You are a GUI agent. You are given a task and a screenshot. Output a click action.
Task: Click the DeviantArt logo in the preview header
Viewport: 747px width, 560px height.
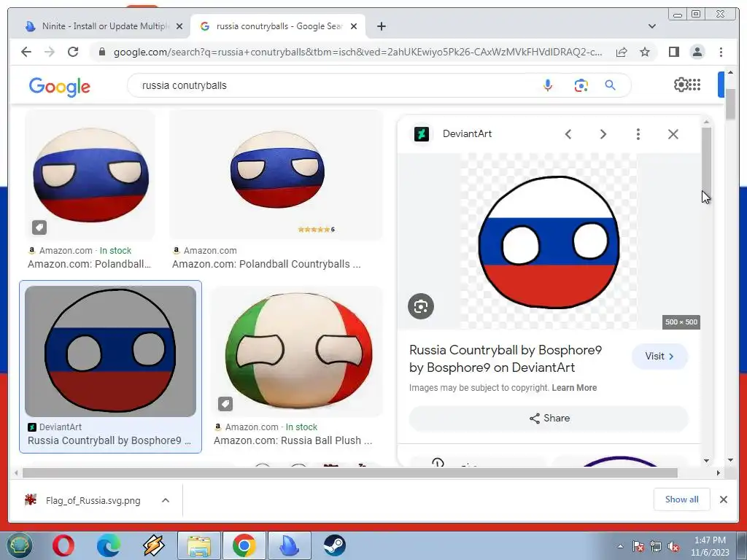(422, 134)
